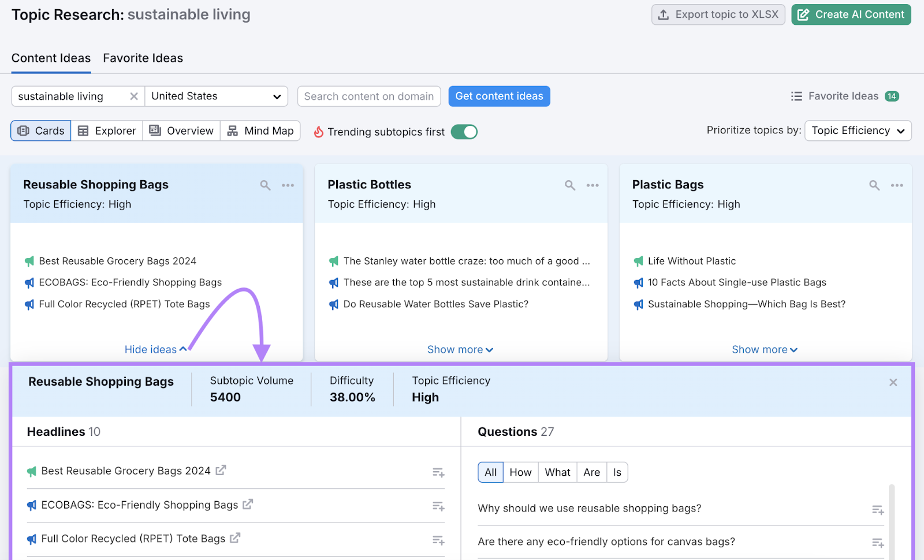
Task: Open three-dot menu on Plastic Bottles card
Action: (593, 185)
